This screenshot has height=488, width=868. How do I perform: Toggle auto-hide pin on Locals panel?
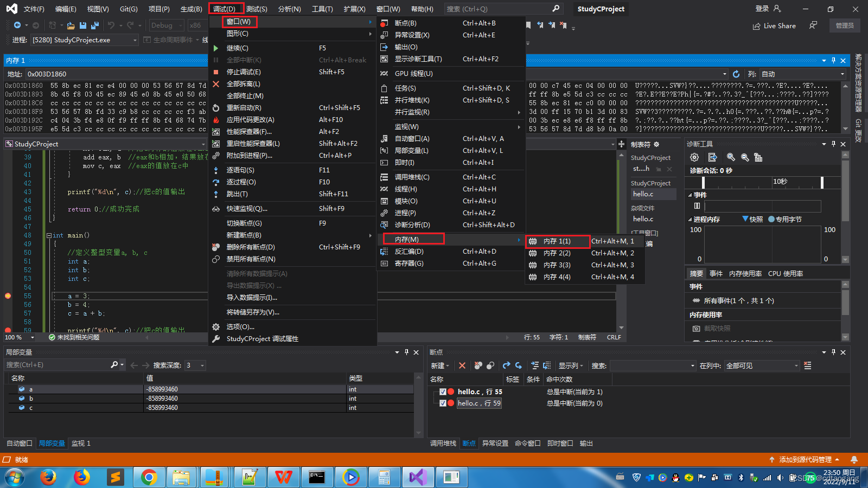pos(406,352)
